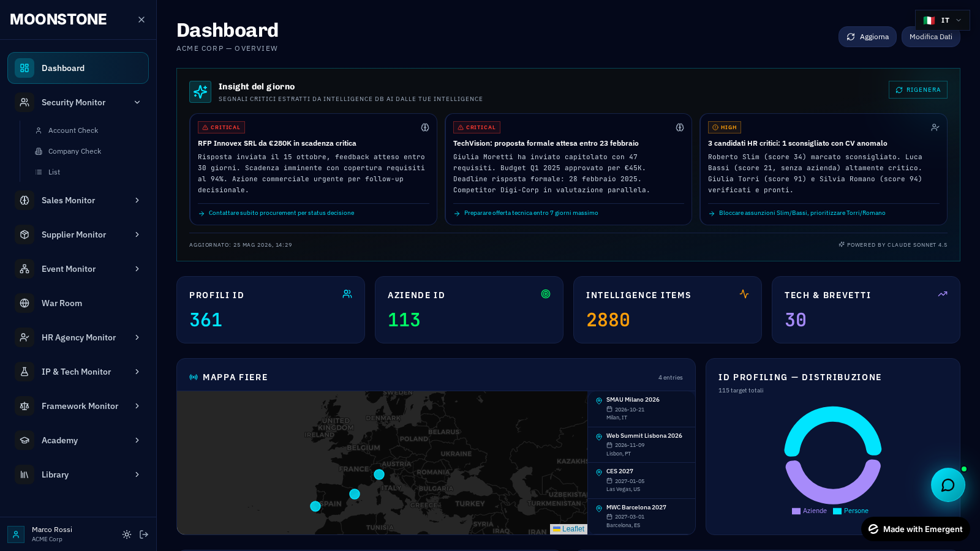Click the Security Monitor people icon
This screenshot has width=980, height=551.
point(24,102)
